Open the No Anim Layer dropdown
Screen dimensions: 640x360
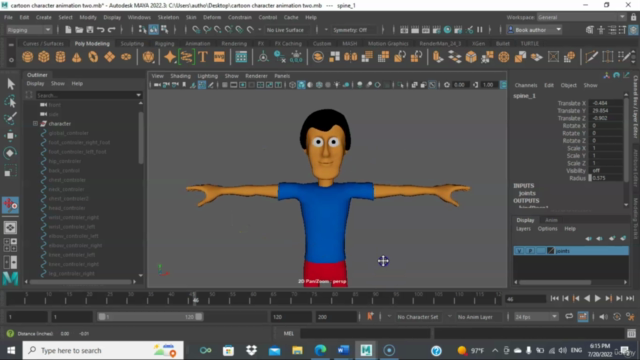click(x=475, y=317)
